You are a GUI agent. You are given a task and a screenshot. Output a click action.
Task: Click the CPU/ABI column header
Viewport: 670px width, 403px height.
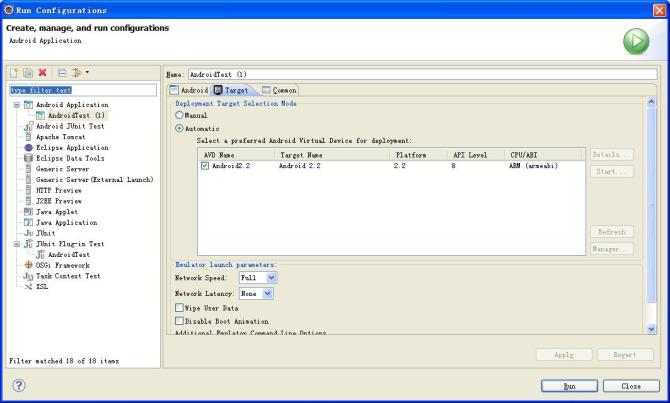(545, 155)
